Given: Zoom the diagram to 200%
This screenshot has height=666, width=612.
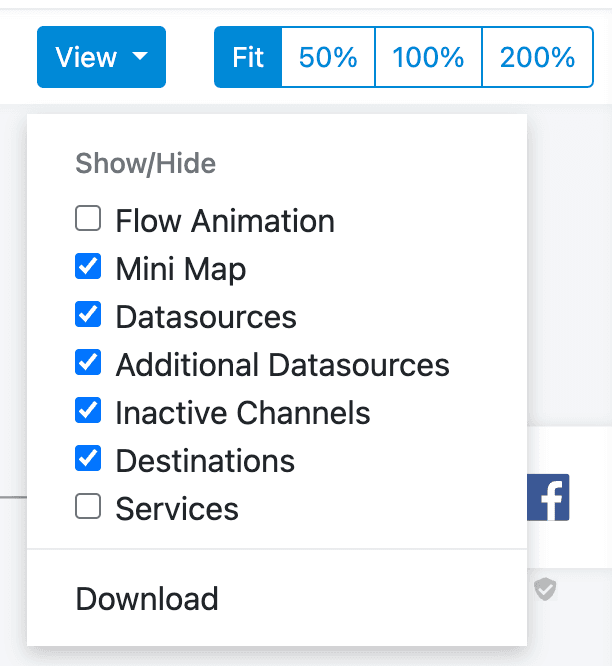Looking at the screenshot, I should click(537, 57).
